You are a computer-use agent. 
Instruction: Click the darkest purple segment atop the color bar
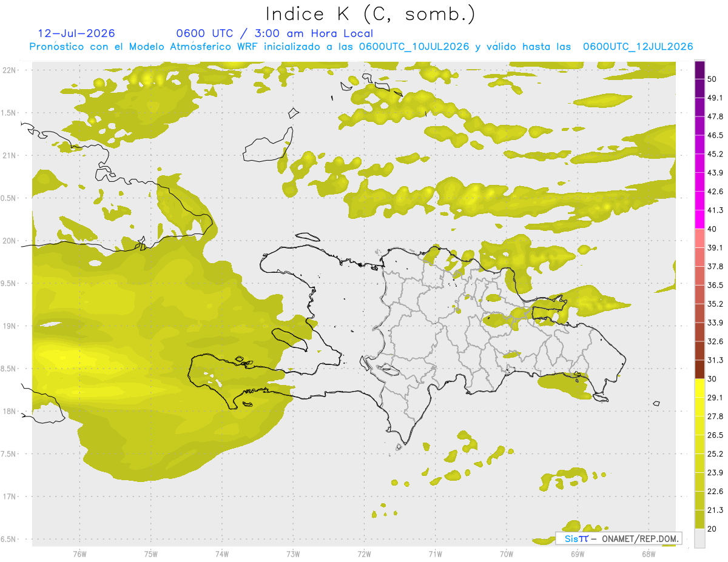699,70
